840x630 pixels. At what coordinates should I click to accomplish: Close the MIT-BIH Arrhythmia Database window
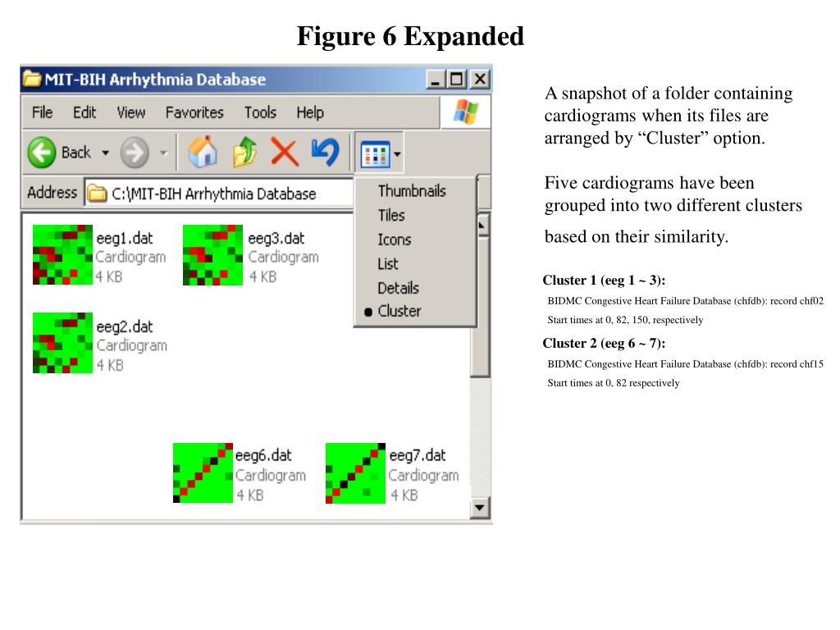point(480,80)
